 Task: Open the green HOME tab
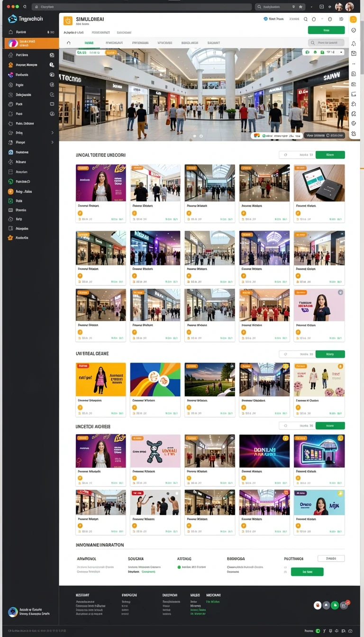(89, 43)
